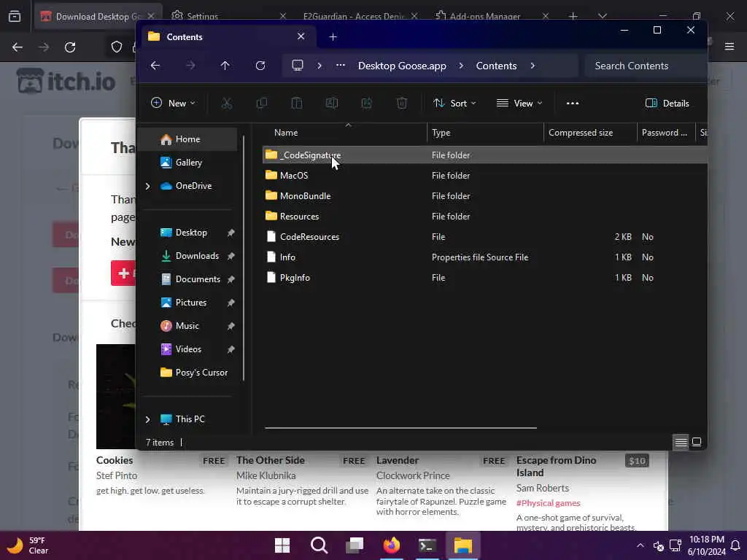This screenshot has height=560, width=747.
Task: Click the Cut scissors icon in Explorer toolbar
Action: tap(227, 104)
